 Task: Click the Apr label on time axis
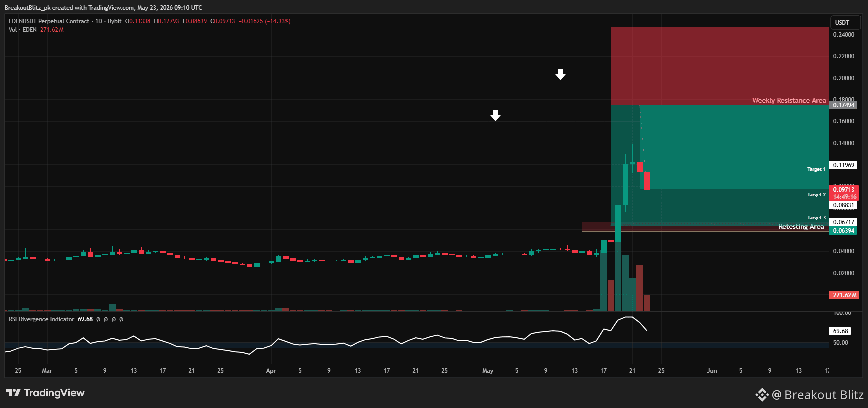(x=271, y=371)
